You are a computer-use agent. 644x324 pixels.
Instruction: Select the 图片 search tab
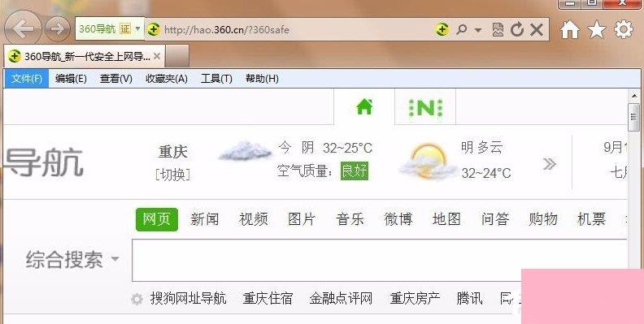tap(302, 219)
